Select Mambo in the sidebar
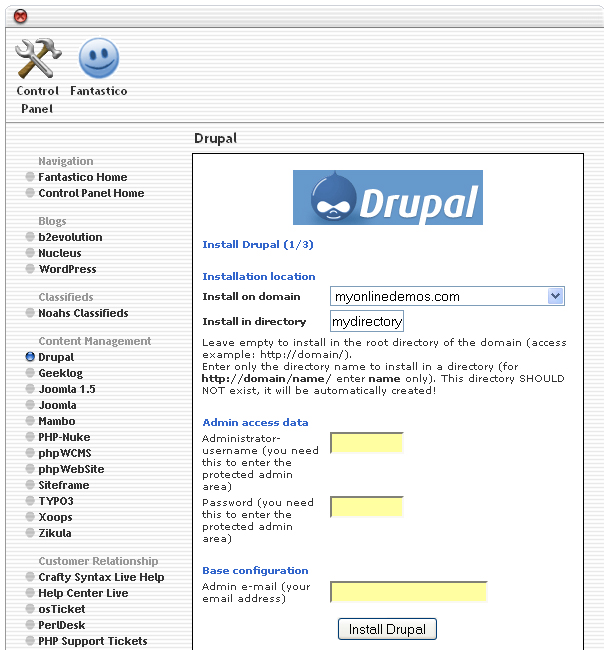Image resolution: width=604 pixels, height=650 pixels. 57,421
